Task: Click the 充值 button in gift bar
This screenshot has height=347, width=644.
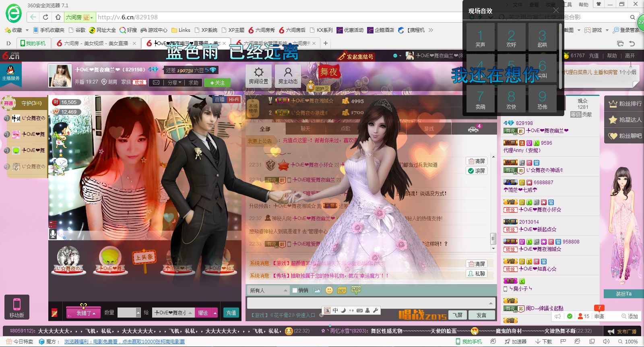Action: [x=231, y=313]
